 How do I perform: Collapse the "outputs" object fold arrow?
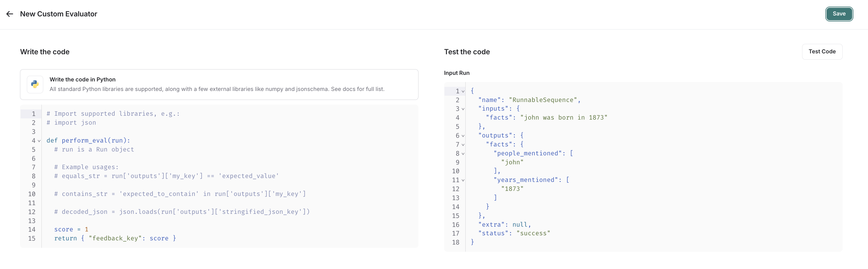click(463, 135)
